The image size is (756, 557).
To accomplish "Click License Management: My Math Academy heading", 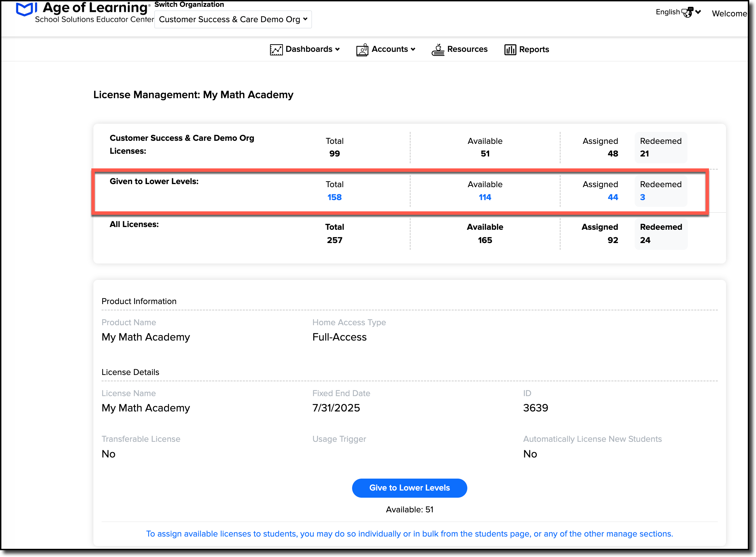I will tap(193, 95).
